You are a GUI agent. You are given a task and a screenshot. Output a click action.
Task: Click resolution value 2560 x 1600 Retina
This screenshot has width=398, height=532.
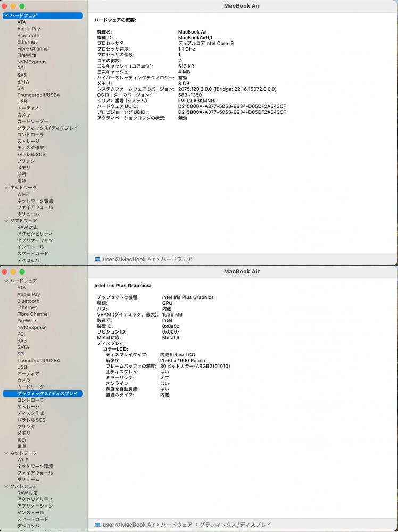point(183,361)
